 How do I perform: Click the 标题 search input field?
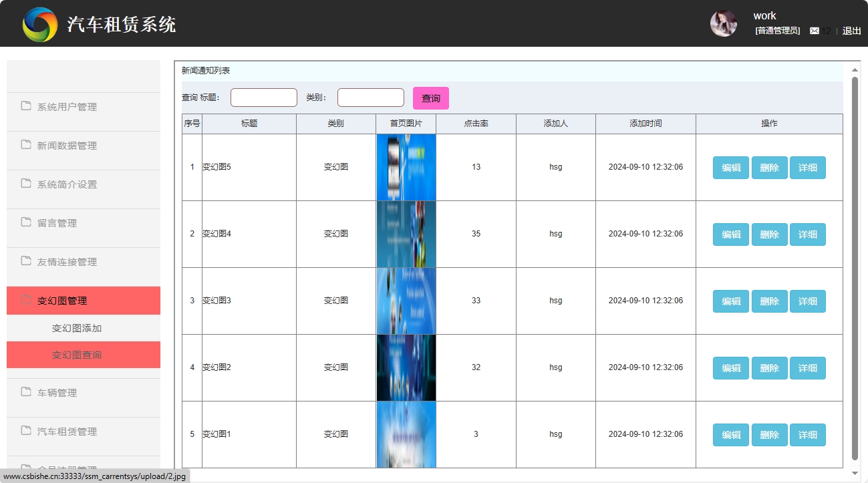(x=263, y=97)
